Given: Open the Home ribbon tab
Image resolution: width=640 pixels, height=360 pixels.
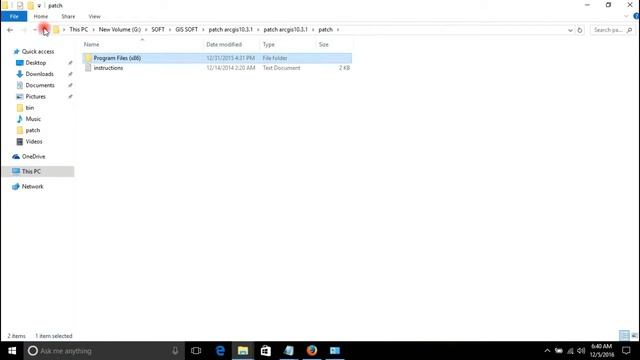Looking at the screenshot, I should click(41, 16).
